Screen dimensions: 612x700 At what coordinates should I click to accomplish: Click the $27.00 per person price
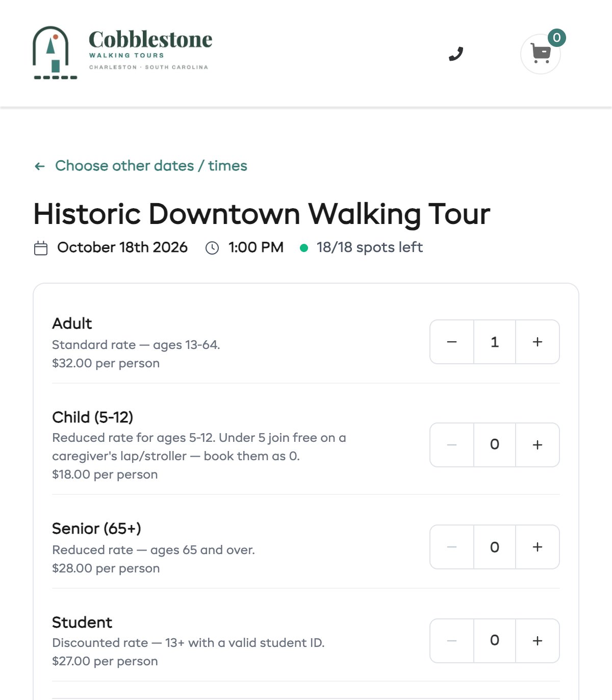pos(105,661)
